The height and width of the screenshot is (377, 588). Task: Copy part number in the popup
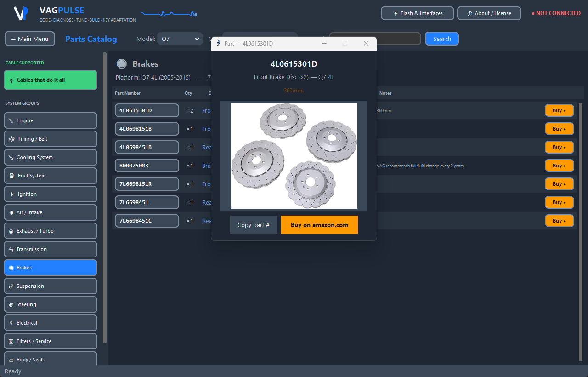[x=254, y=225]
